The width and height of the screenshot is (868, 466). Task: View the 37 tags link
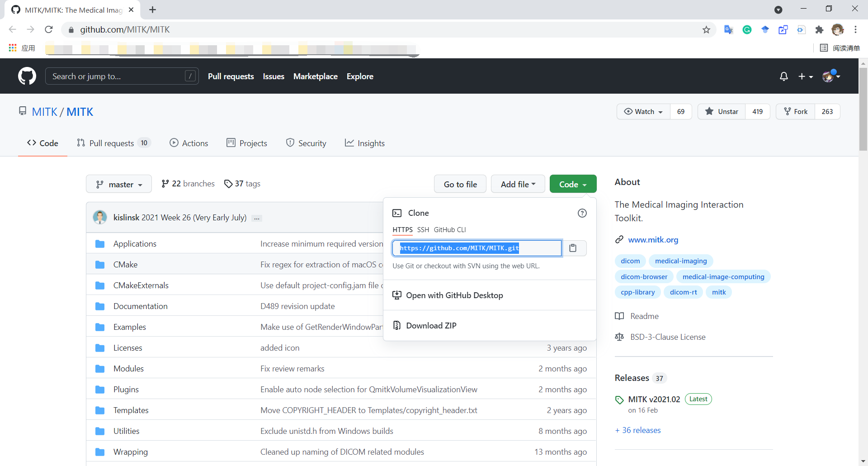click(242, 184)
